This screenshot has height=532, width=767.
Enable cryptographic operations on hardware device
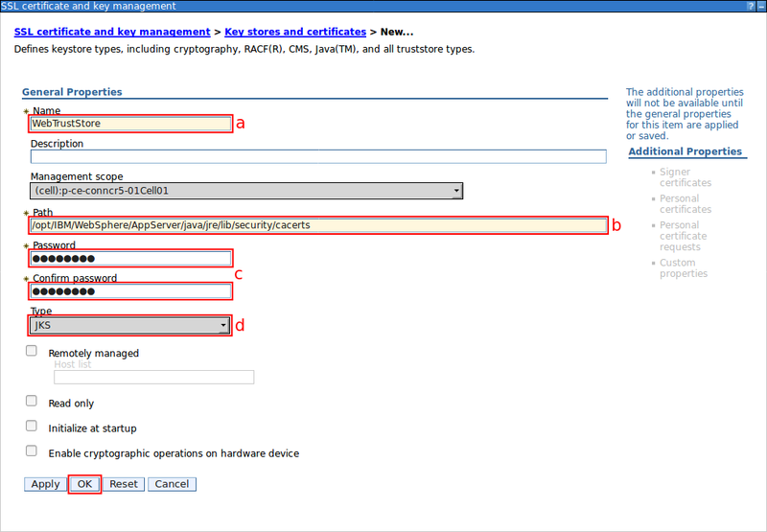point(32,451)
